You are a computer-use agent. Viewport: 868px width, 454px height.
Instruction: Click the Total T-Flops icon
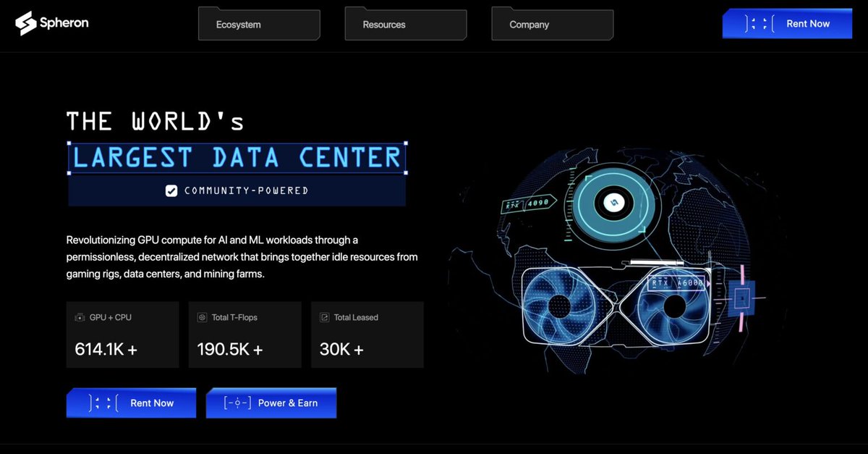(x=203, y=317)
